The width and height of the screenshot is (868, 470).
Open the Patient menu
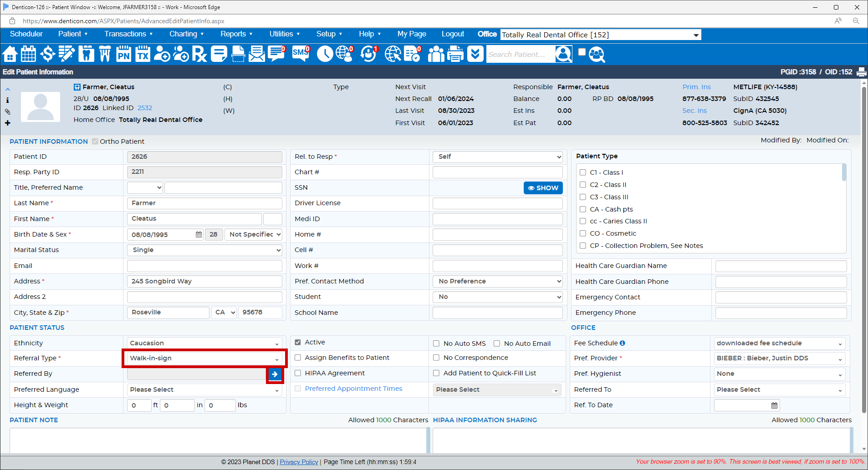(x=73, y=34)
